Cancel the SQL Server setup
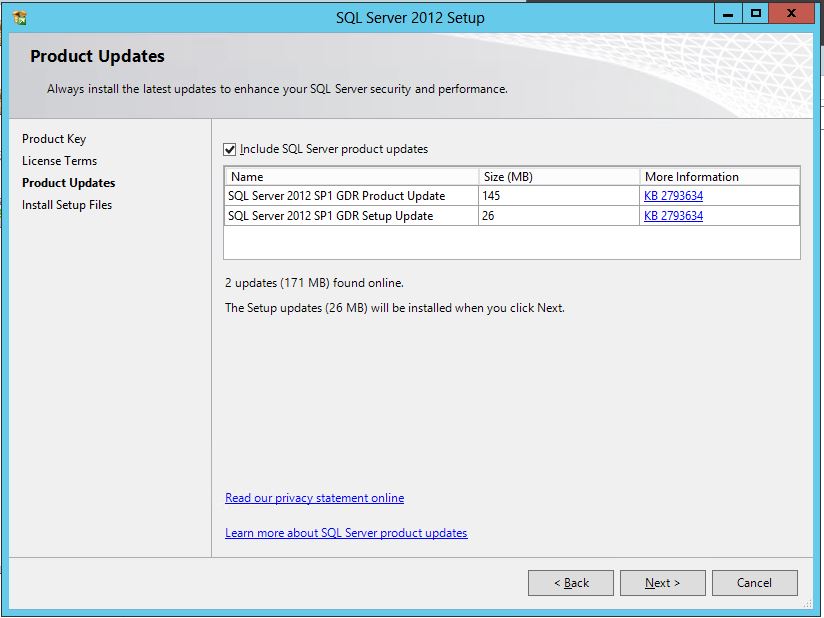The width and height of the screenshot is (824, 618). click(755, 583)
